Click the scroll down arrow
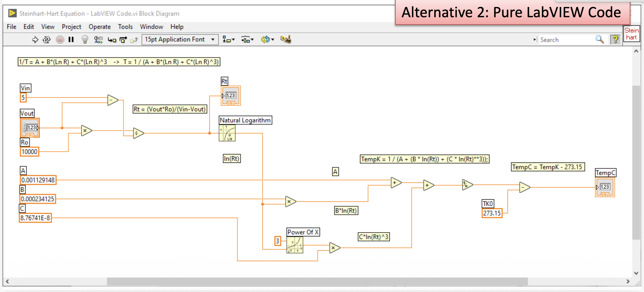The image size is (644, 292). pyautogui.click(x=636, y=273)
